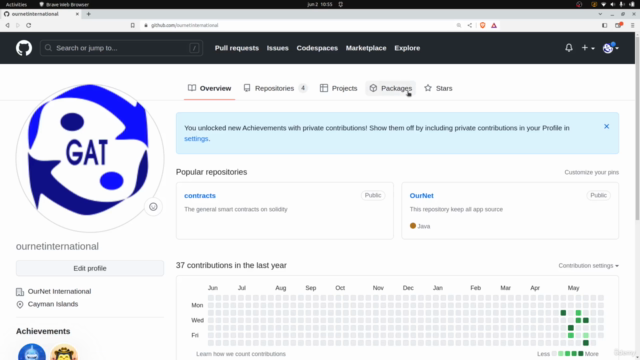The width and height of the screenshot is (640, 360).
Task: Click the github.com address bar URL
Action: [x=184, y=25]
